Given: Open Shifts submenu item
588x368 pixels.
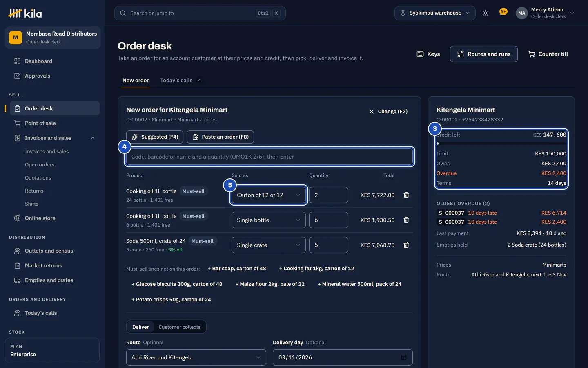Looking at the screenshot, I should (x=32, y=204).
